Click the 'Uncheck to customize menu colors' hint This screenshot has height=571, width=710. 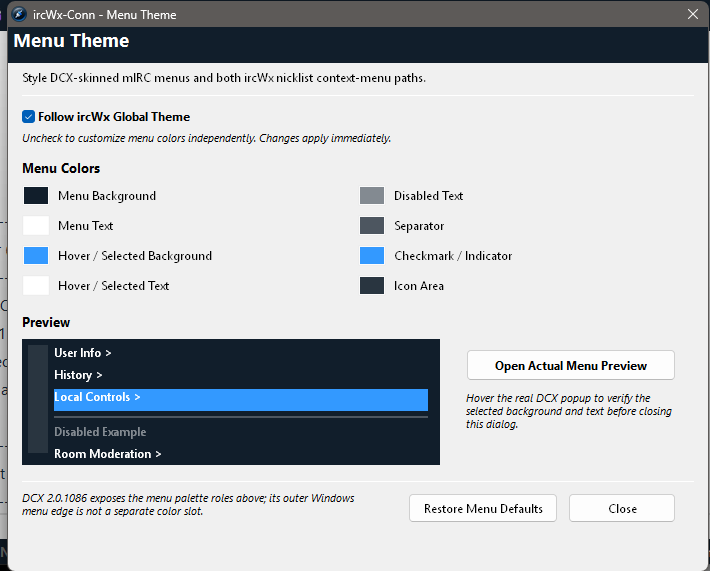click(x=206, y=138)
